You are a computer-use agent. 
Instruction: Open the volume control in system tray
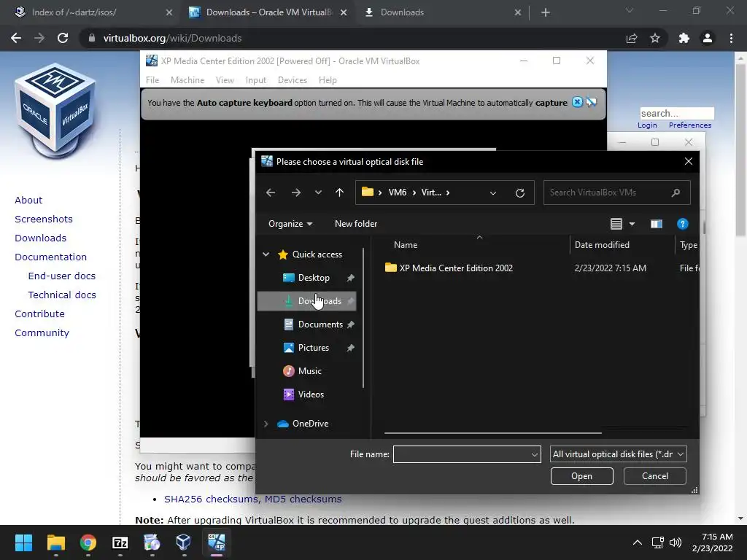pos(676,542)
